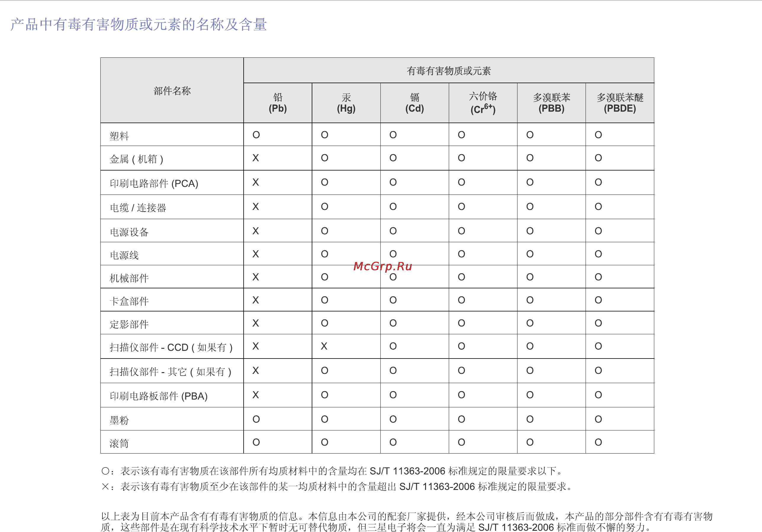This screenshot has width=762, height=532.
Task: Click the row label 印刷电路板部件 (PBA)
Action: tap(159, 396)
